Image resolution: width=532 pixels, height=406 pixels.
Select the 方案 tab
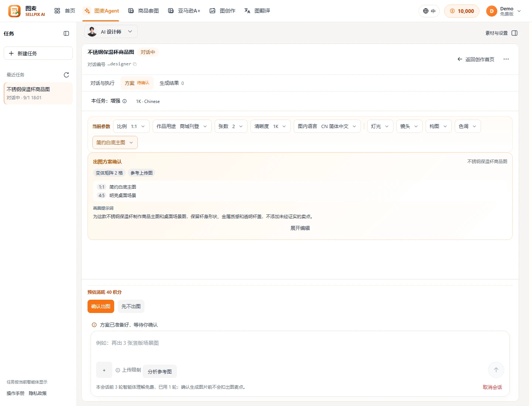(137, 83)
